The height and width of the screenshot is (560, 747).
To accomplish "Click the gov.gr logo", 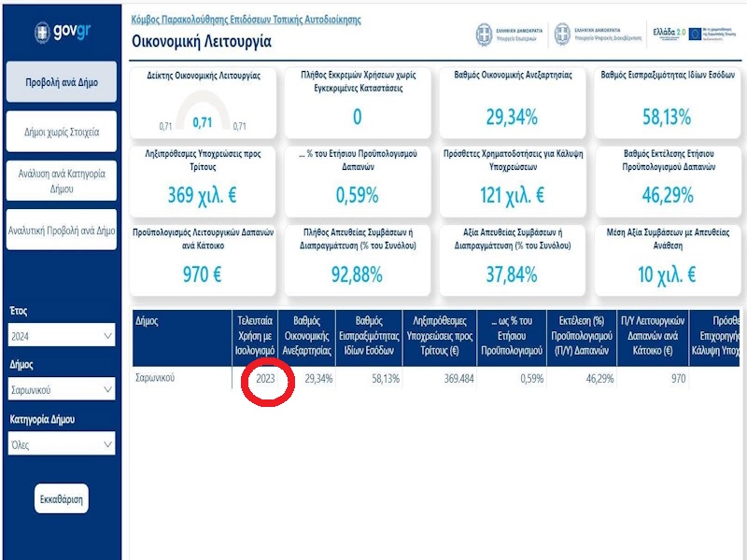I will point(61,33).
